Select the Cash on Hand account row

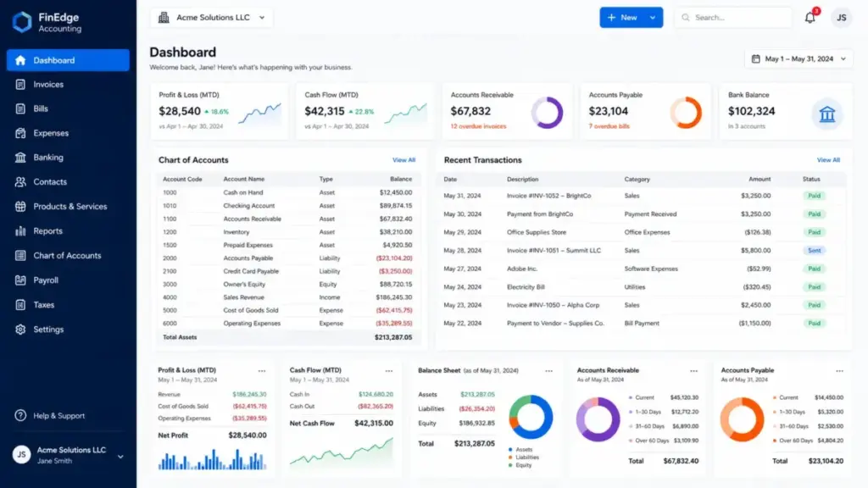(x=288, y=192)
